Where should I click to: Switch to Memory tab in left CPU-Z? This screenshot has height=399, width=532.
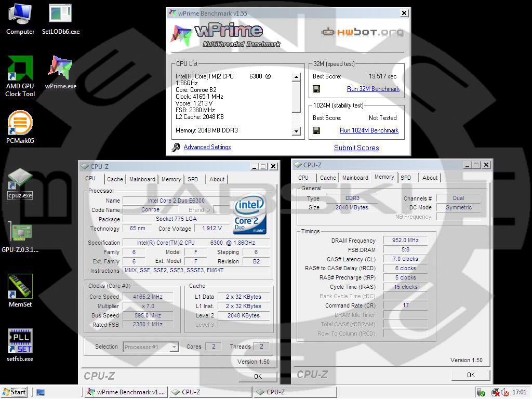[x=171, y=179]
